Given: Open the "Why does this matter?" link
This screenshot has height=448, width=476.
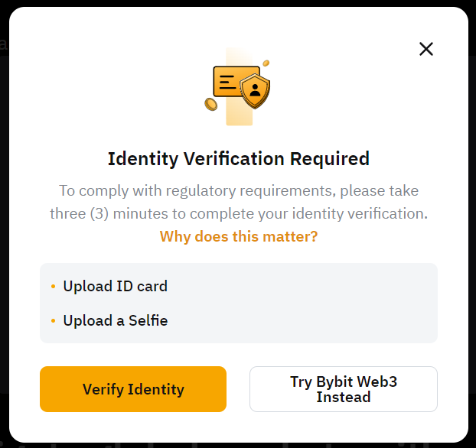Looking at the screenshot, I should point(239,236).
